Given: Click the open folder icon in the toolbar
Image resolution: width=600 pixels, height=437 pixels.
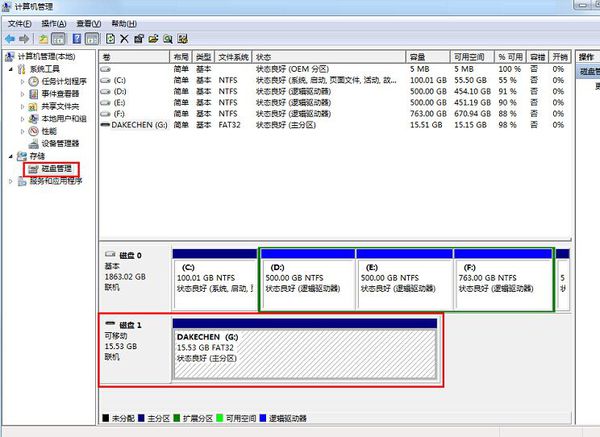Looking at the screenshot, I should click(153, 39).
